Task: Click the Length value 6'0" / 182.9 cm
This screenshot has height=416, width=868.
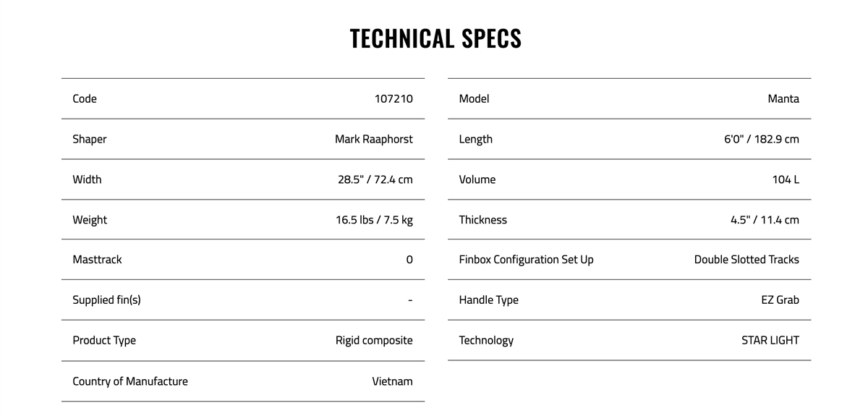Action: click(x=762, y=139)
